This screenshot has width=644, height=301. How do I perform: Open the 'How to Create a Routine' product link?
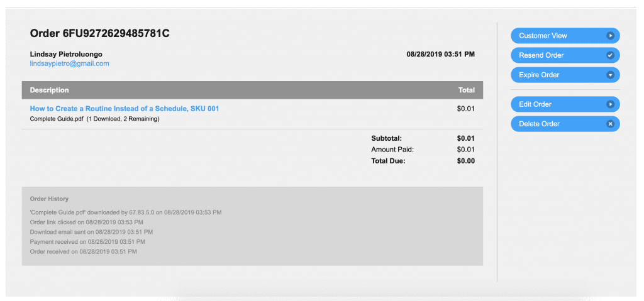[125, 109]
